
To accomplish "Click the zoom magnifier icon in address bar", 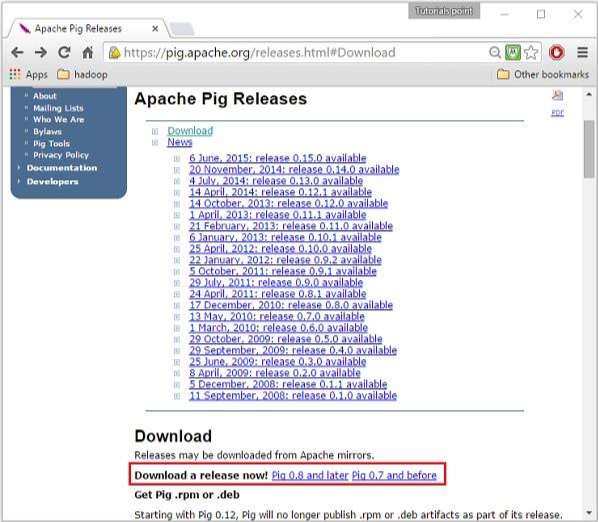I will click(495, 52).
